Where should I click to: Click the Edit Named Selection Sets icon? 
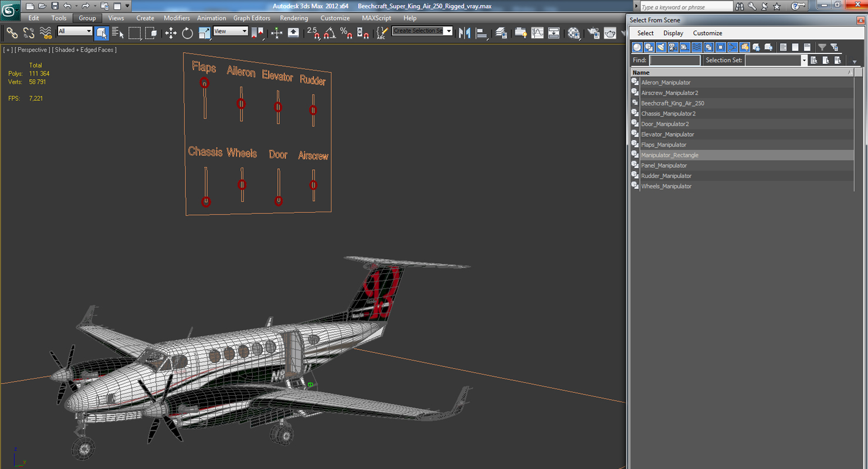click(382, 33)
